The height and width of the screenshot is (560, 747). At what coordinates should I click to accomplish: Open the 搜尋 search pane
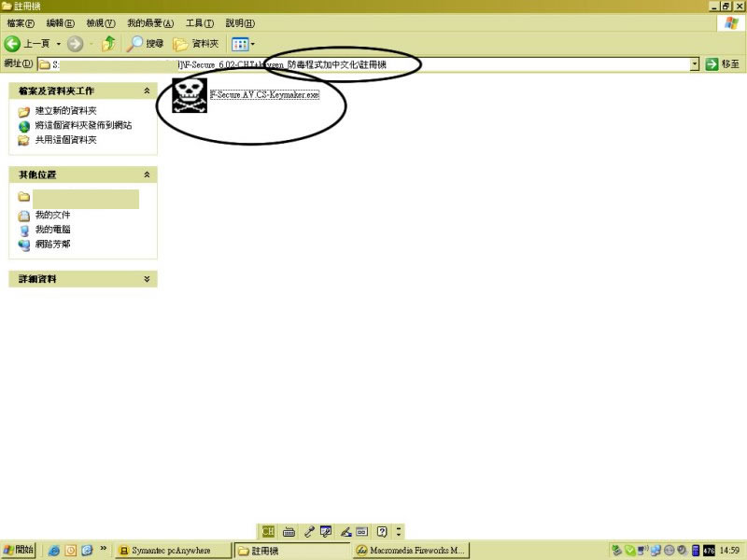click(x=146, y=44)
